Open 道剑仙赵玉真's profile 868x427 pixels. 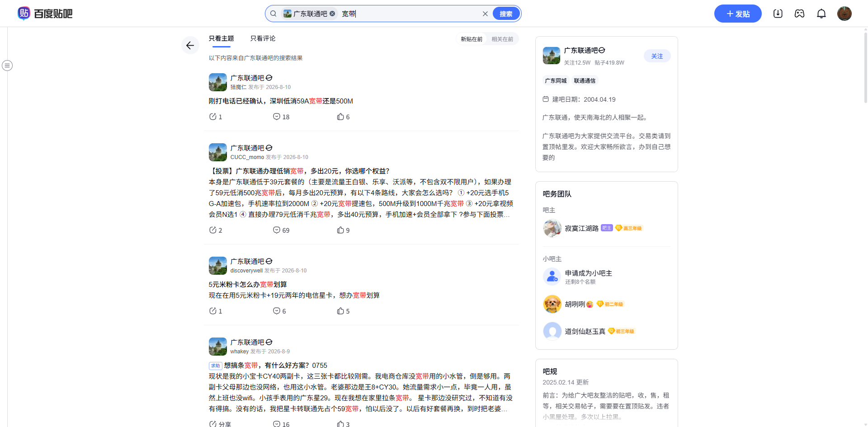point(585,332)
